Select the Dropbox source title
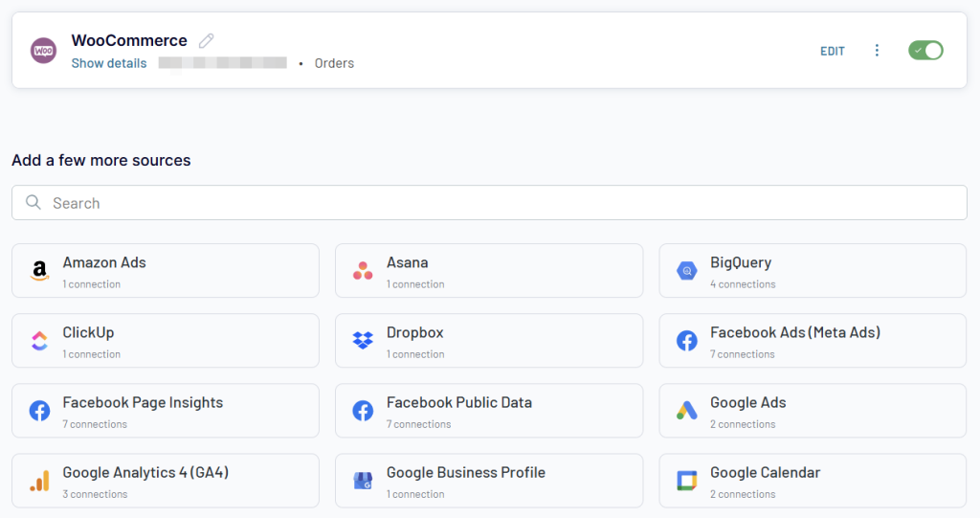The height and width of the screenshot is (518, 980). point(415,333)
